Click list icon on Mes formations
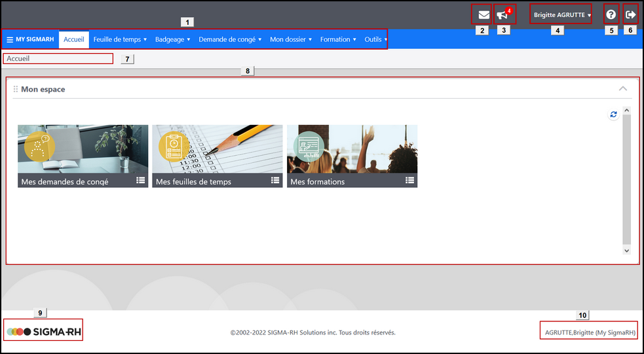Viewport: 644px width, 354px height. tap(409, 181)
